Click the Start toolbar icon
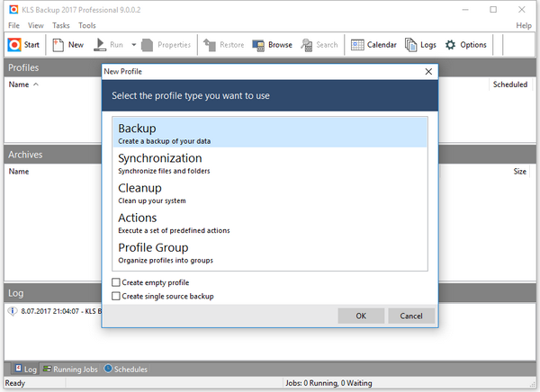540x392 pixels. pos(15,44)
